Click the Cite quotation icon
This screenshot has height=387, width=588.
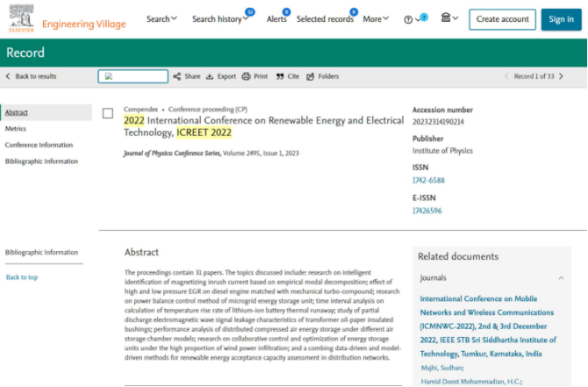coord(280,76)
